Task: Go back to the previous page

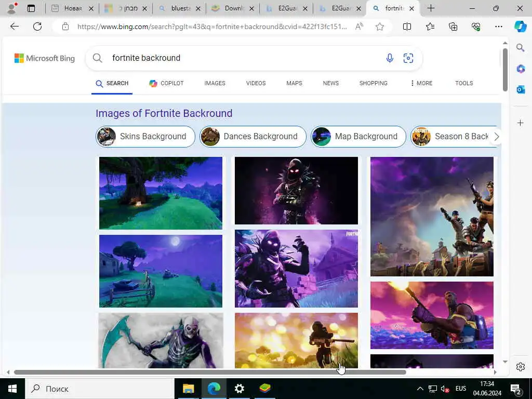Action: pos(14,26)
